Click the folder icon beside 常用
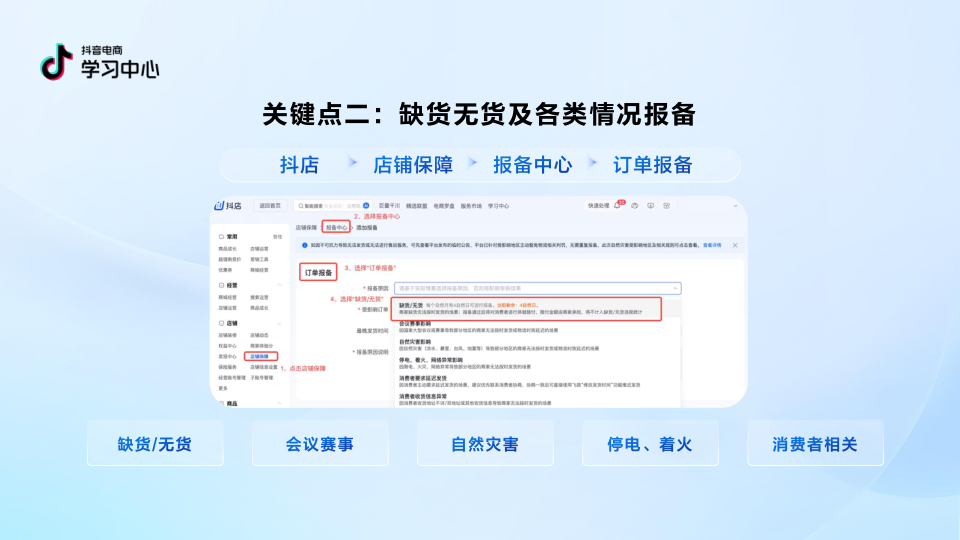 point(221,236)
